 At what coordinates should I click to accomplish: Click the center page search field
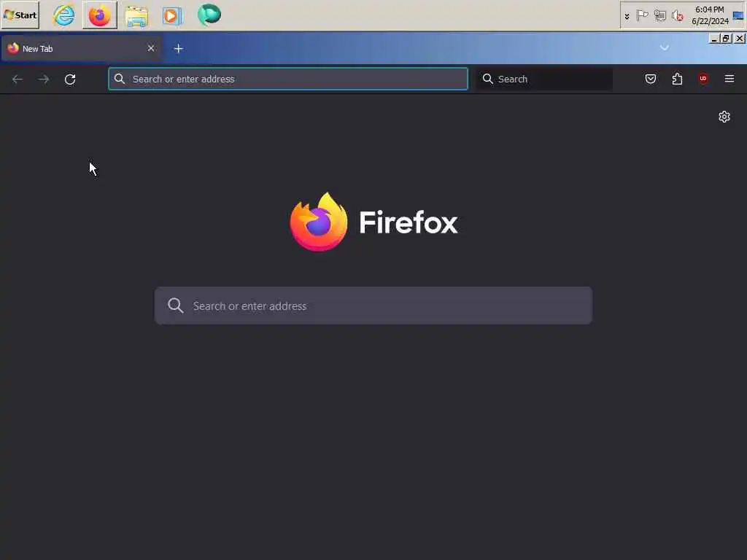pyautogui.click(x=373, y=306)
